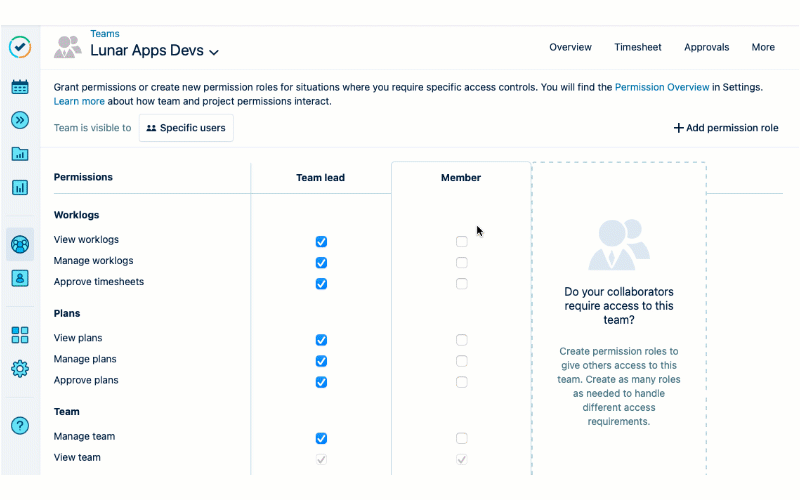Screen dimensions: 800x500
Task: Open the folder chart icon in sidebar
Action: coord(20,154)
